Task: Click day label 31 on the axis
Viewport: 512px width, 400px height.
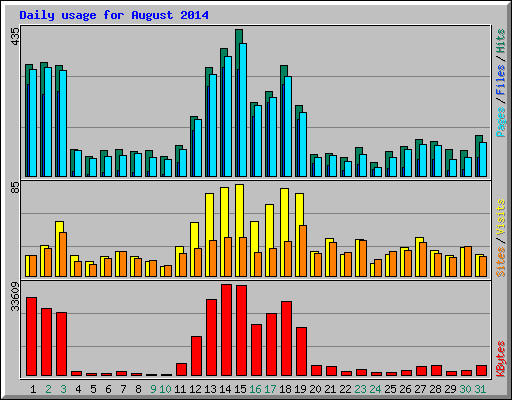Action: (x=480, y=389)
